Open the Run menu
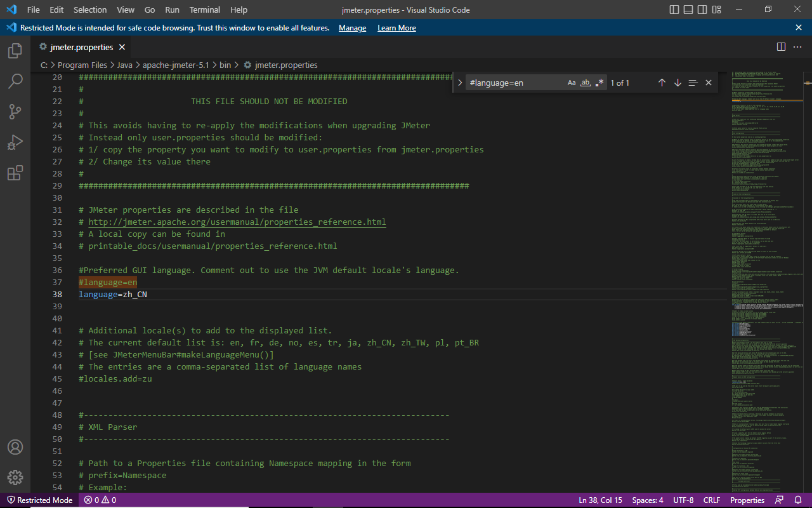This screenshot has width=812, height=508. (172, 10)
